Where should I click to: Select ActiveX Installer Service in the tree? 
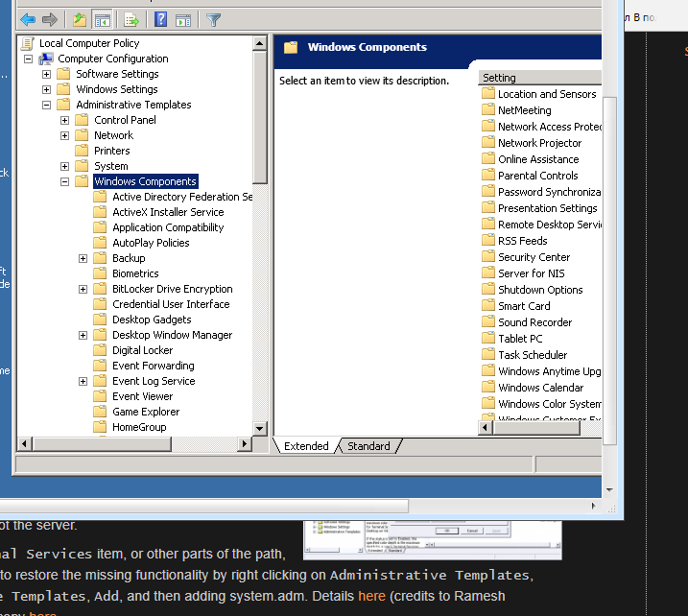168,212
